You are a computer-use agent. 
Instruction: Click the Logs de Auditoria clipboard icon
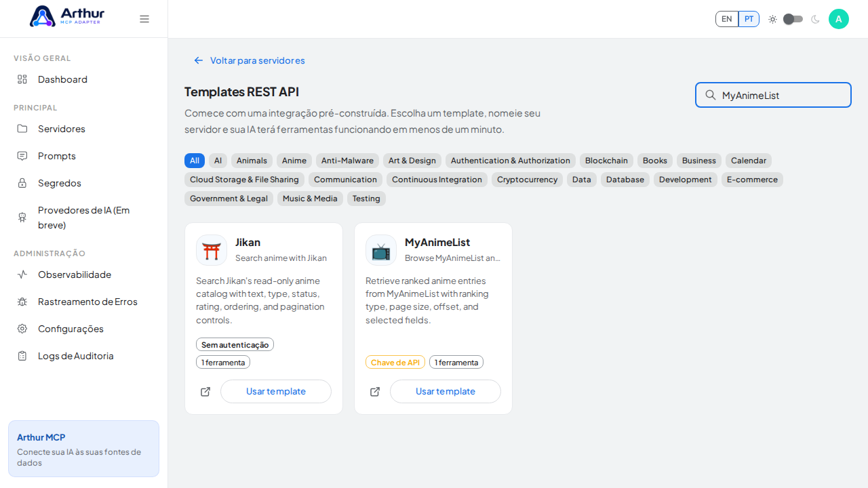22,356
